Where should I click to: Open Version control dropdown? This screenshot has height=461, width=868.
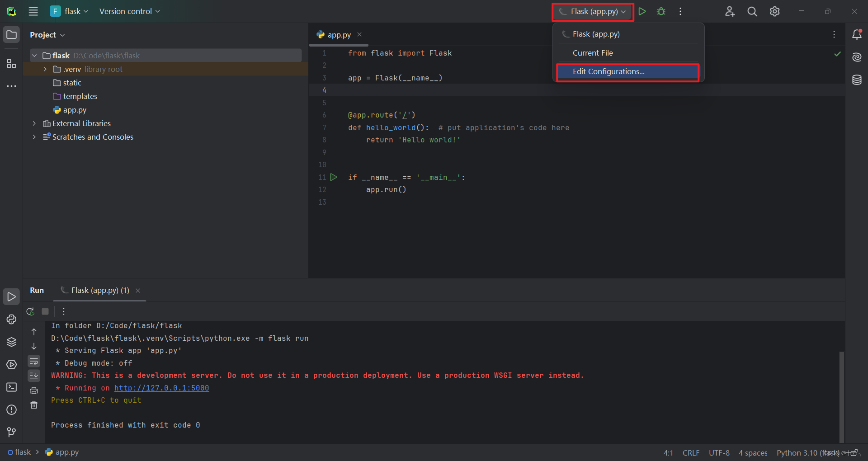click(x=129, y=11)
